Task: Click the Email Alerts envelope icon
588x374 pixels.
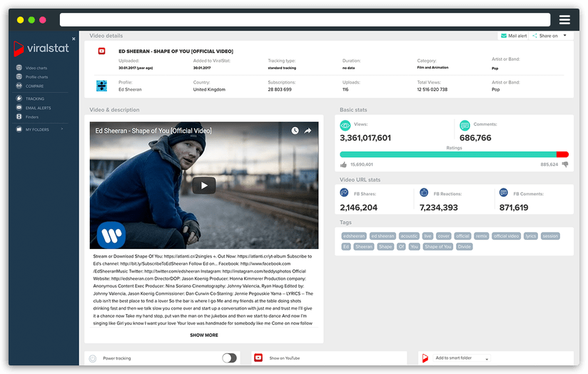Action: (x=19, y=108)
